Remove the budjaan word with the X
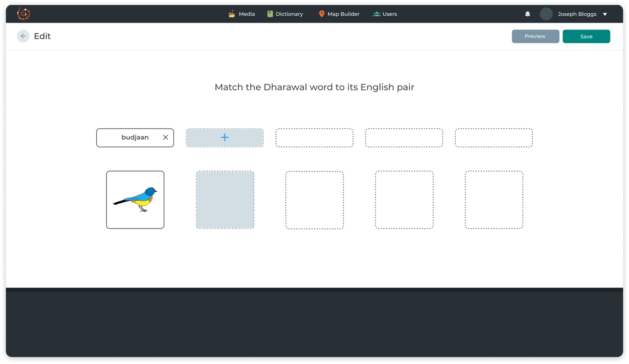This screenshot has width=629, height=364. (x=166, y=137)
